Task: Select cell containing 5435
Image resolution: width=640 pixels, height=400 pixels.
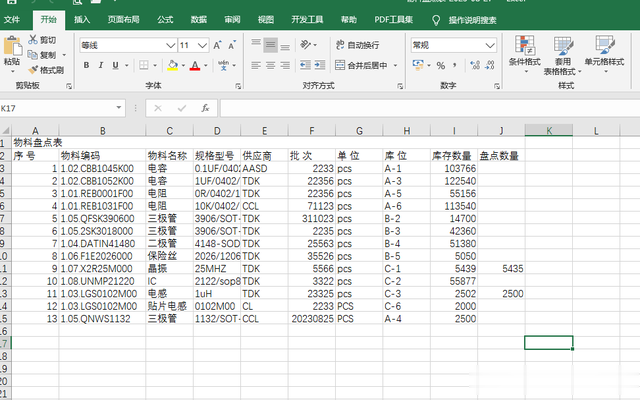Action: [x=501, y=269]
